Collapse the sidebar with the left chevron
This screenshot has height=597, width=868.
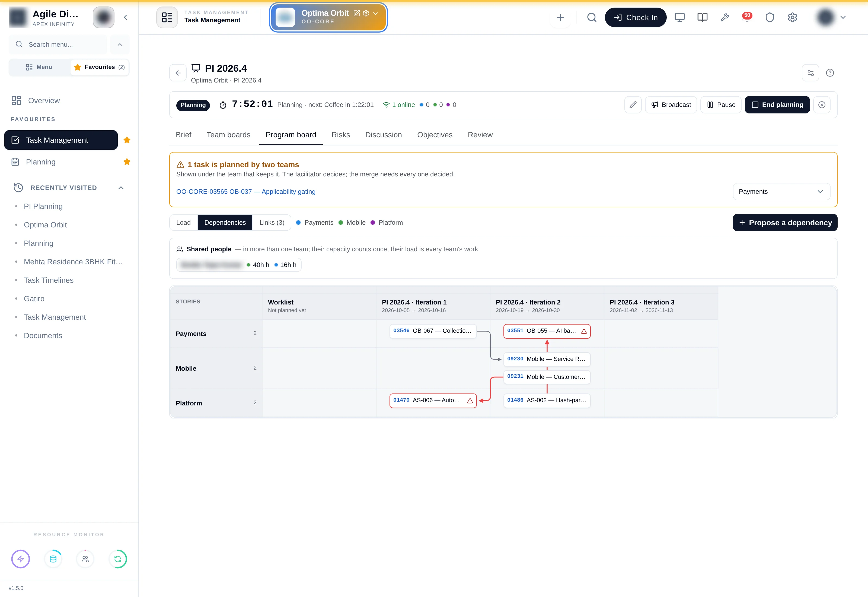(125, 17)
